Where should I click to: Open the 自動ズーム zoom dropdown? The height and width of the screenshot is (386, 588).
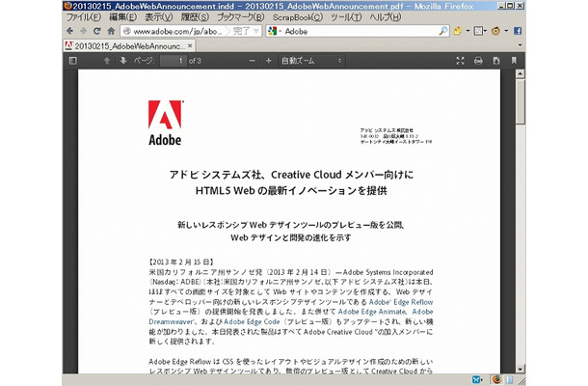[311, 61]
